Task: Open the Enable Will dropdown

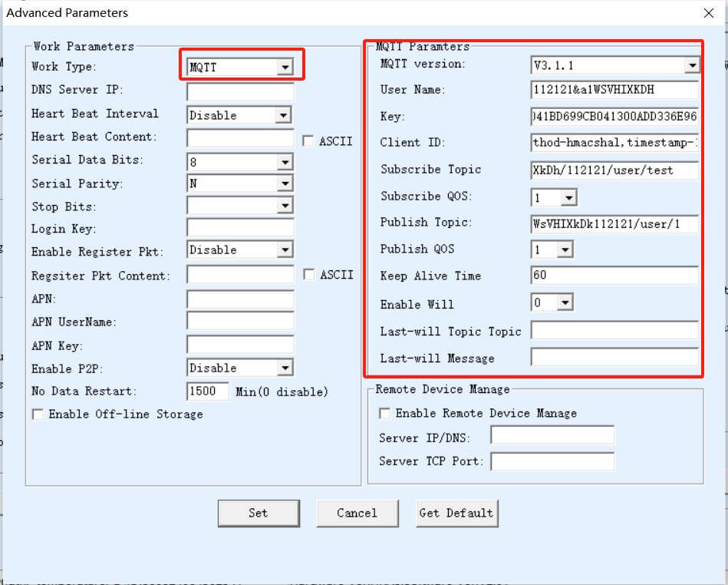Action: tap(552, 302)
